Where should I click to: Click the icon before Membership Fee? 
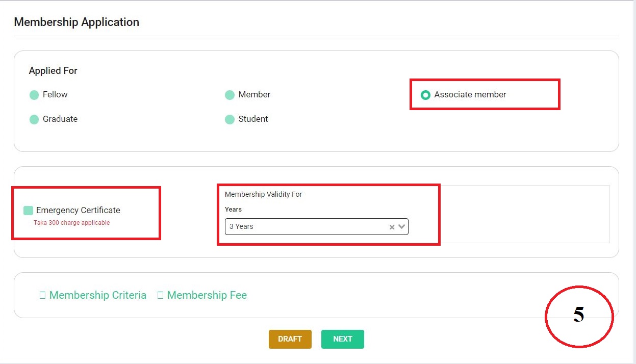(x=160, y=295)
